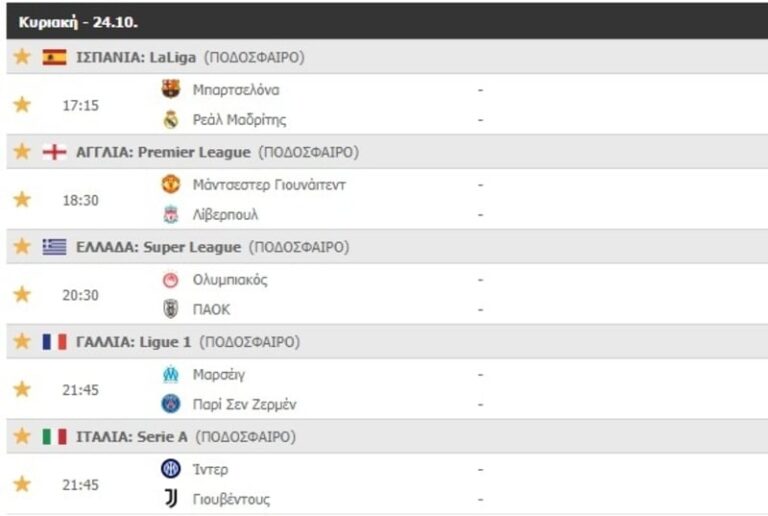
Task: Click the Spain flag icon
Action: pyautogui.click(x=55, y=57)
